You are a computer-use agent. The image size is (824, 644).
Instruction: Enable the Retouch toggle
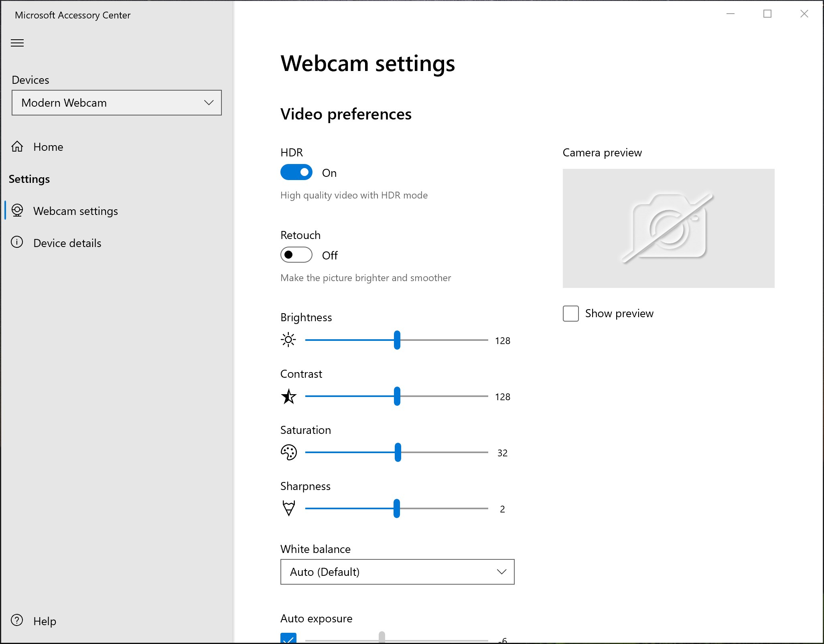[x=296, y=255]
